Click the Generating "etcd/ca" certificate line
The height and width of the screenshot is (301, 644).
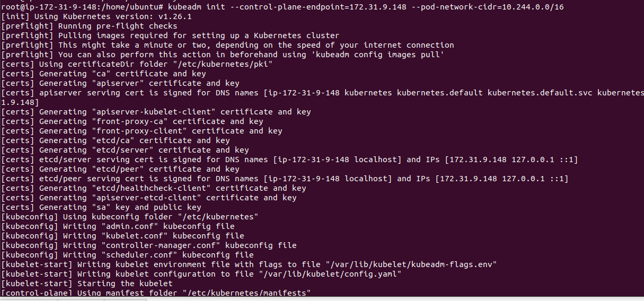click(116, 140)
